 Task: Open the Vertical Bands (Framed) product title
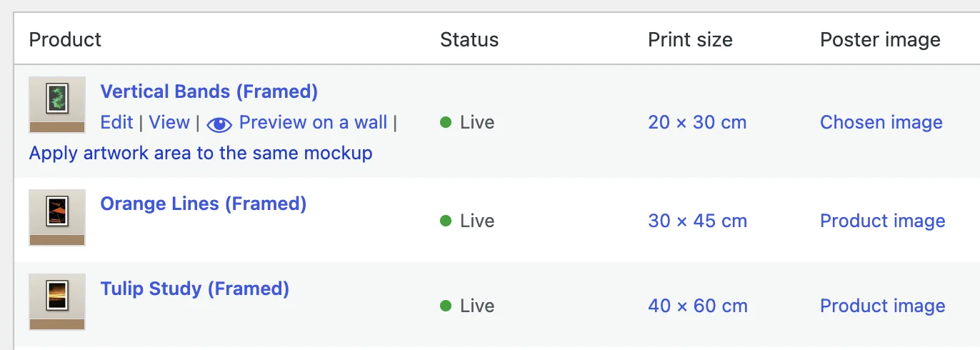[209, 91]
